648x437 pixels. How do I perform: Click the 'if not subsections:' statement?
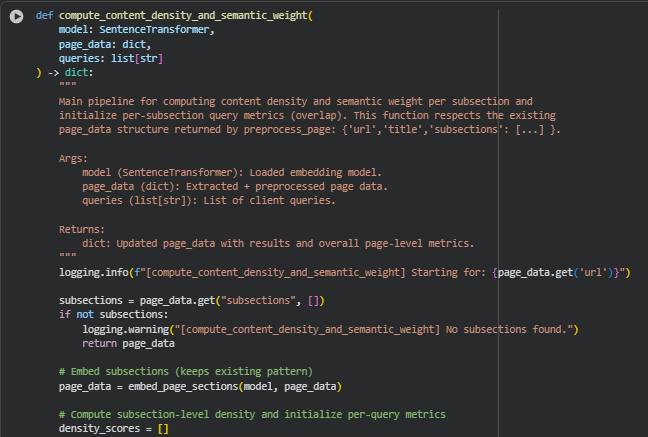(x=113, y=314)
